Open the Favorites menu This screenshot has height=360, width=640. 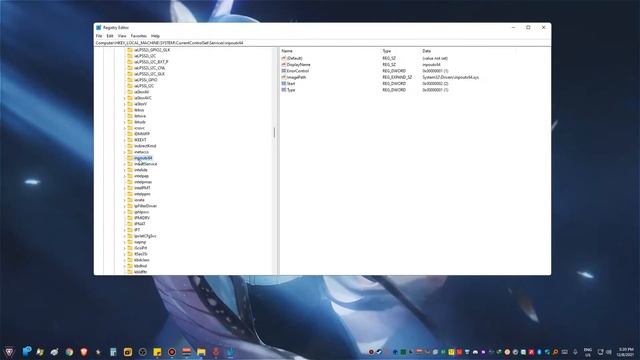click(139, 36)
